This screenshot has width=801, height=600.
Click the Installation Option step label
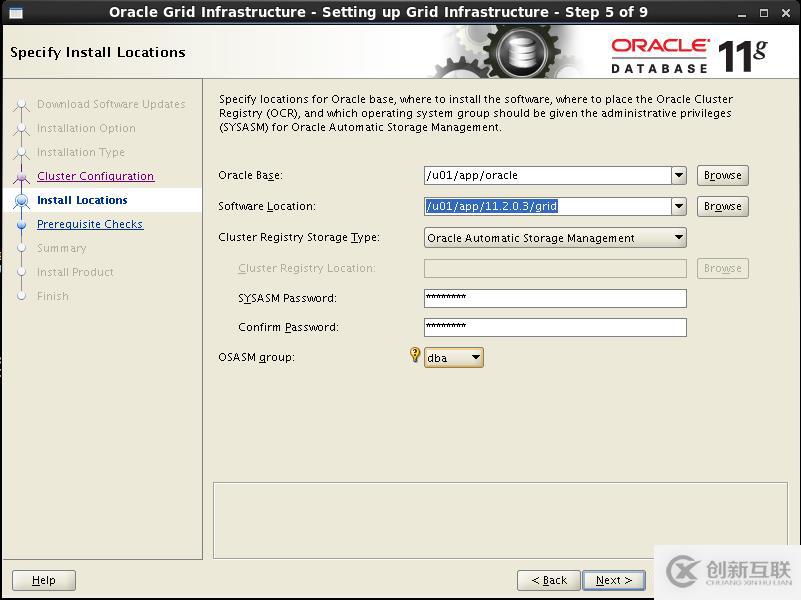(x=86, y=128)
